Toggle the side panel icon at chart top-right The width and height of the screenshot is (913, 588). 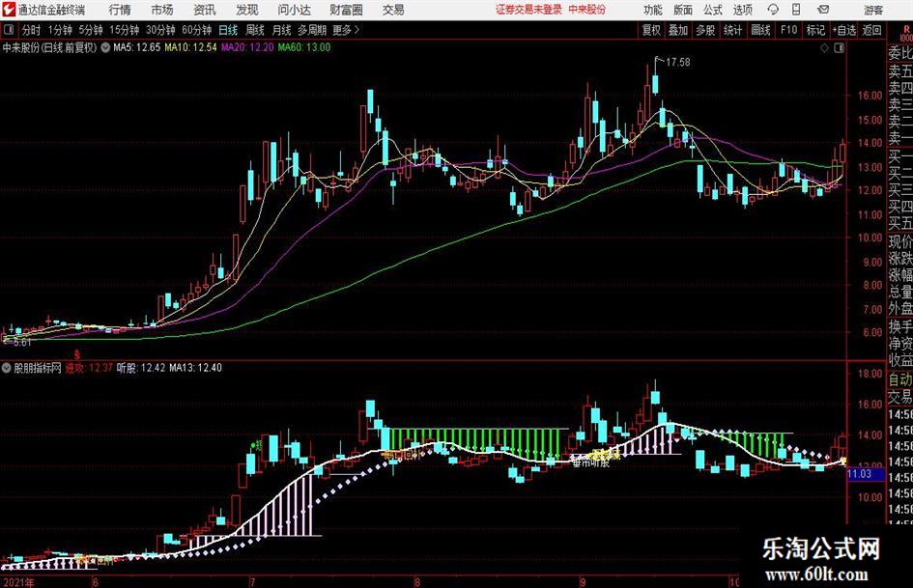point(839,47)
